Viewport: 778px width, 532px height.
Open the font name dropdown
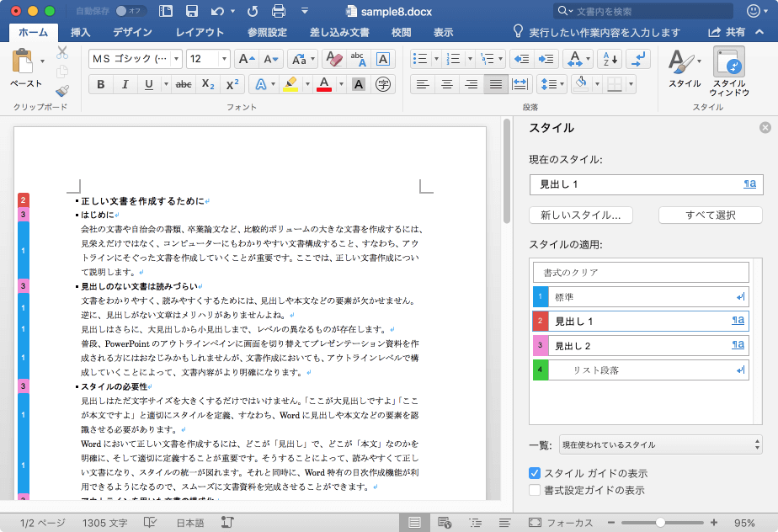point(175,59)
